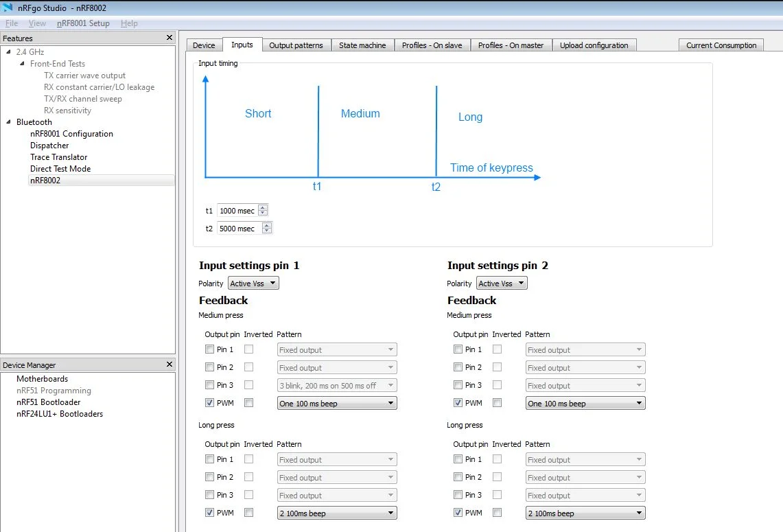Select RX sensitivity item
This screenshot has width=783, height=532.
click(67, 111)
